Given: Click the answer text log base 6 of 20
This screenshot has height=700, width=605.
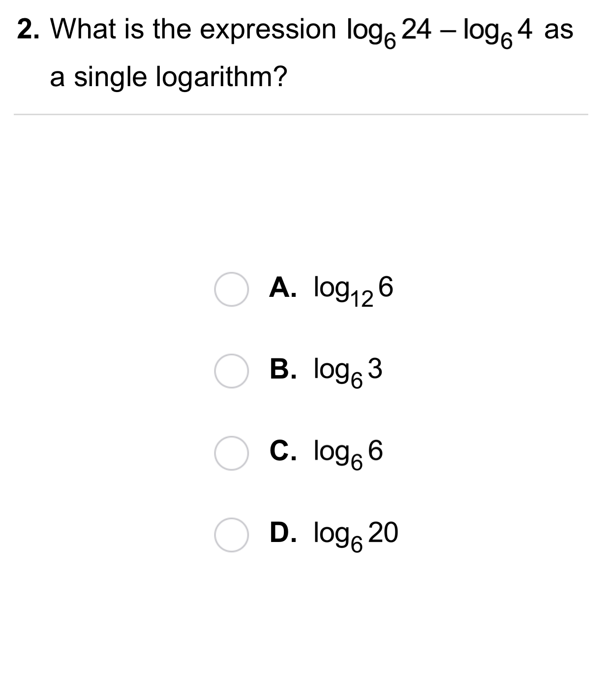Looking at the screenshot, I should click(x=356, y=535).
